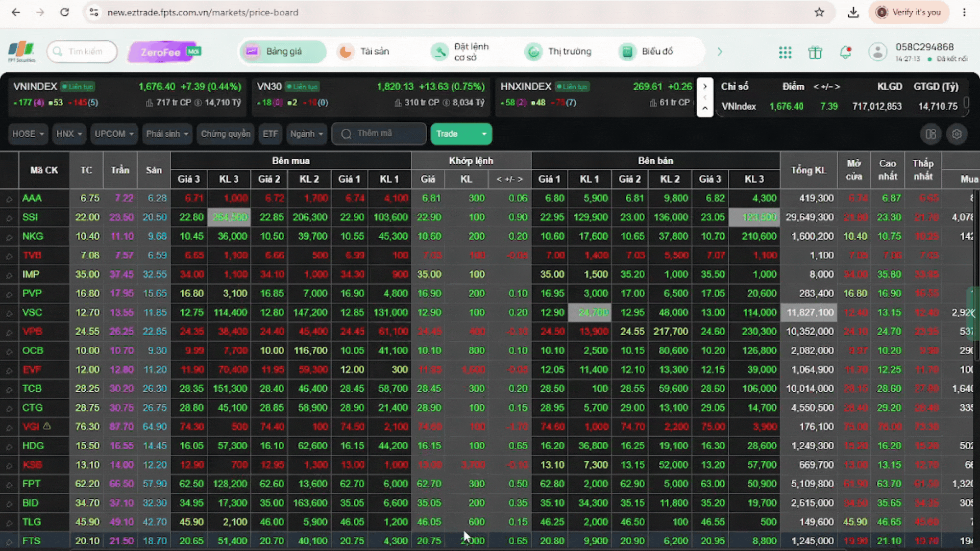Open browser downloads icon
Screen dimensions: 980x551
(853, 12)
